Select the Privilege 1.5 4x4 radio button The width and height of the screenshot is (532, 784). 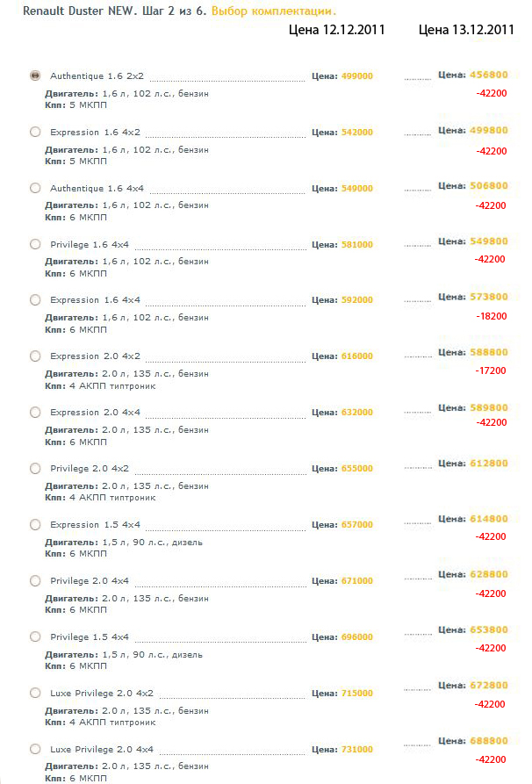[x=35, y=637]
